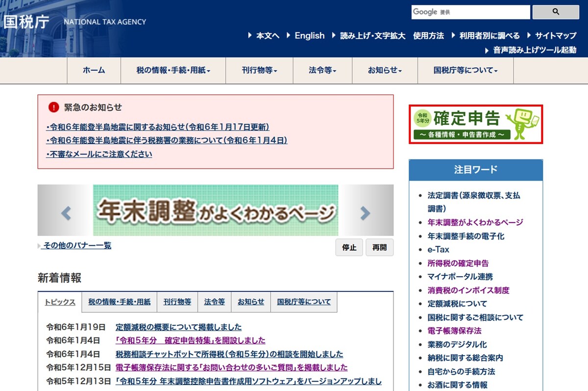Click the search magnifier button
The height and width of the screenshot is (391, 588).
(x=556, y=12)
